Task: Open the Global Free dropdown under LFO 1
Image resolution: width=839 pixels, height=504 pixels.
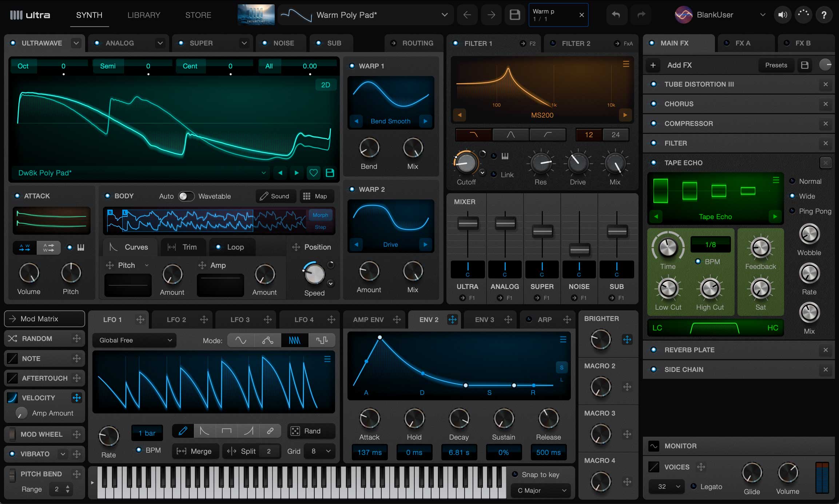Action: click(134, 340)
